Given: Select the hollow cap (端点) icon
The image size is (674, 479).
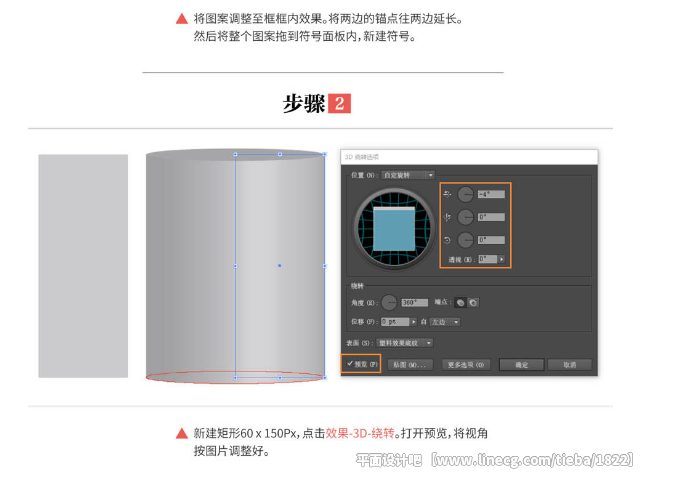Looking at the screenshot, I should coord(473,303).
